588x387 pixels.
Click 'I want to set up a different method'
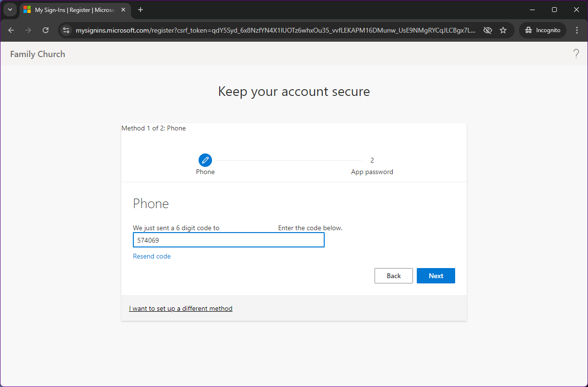click(x=181, y=308)
